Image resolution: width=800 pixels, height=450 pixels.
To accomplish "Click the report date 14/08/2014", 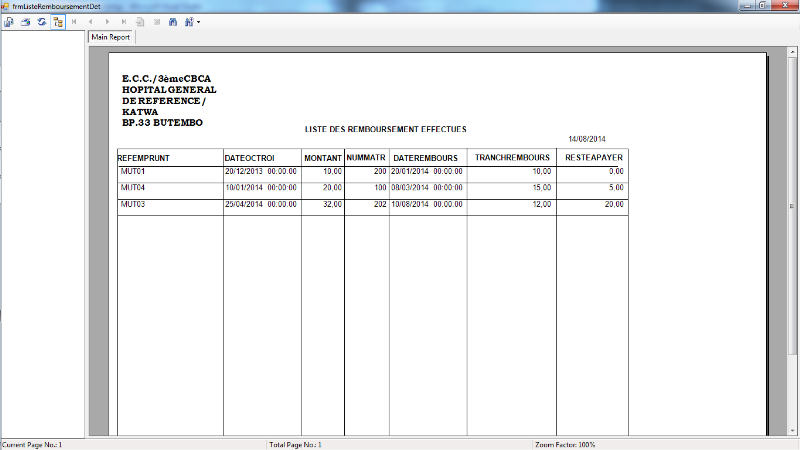I will click(587, 139).
